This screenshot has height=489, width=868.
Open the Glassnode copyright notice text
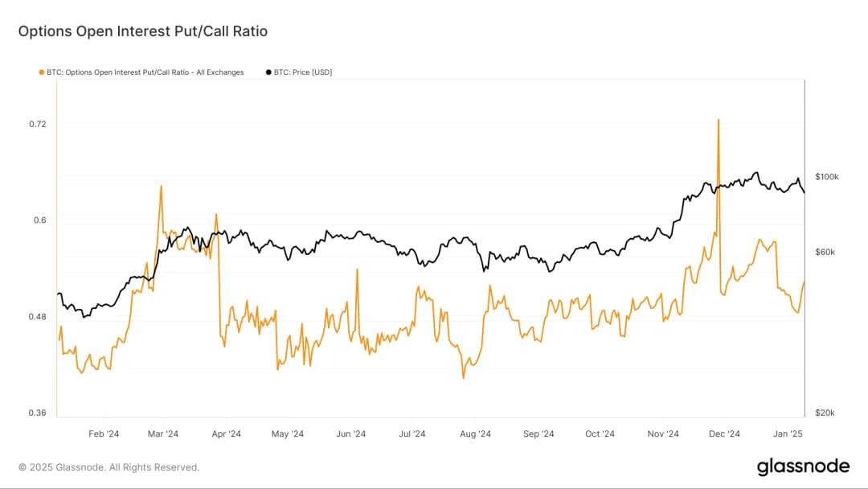pyautogui.click(x=108, y=467)
